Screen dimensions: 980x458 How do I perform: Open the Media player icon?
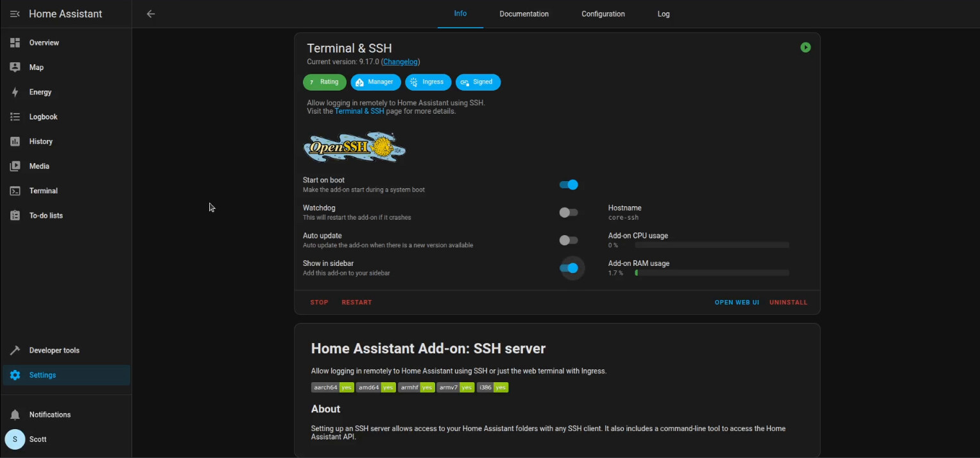15,166
